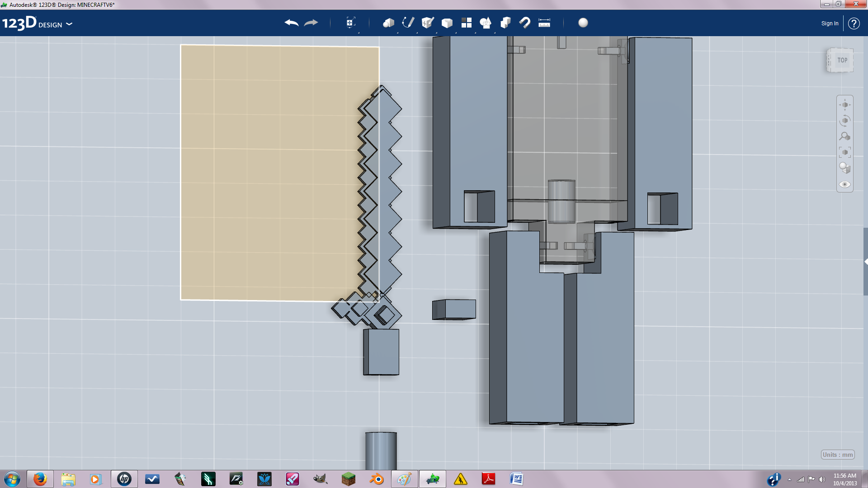The image size is (868, 488).
Task: Open the Combine tool
Action: pyautogui.click(x=505, y=23)
